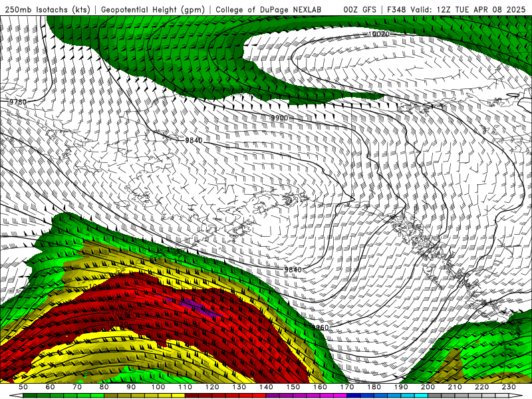Click the 120 kts color scale label
This screenshot has height=399, width=532.
pos(212,387)
